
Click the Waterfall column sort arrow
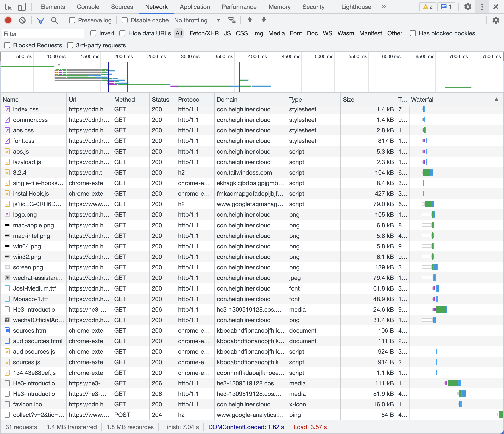click(496, 99)
